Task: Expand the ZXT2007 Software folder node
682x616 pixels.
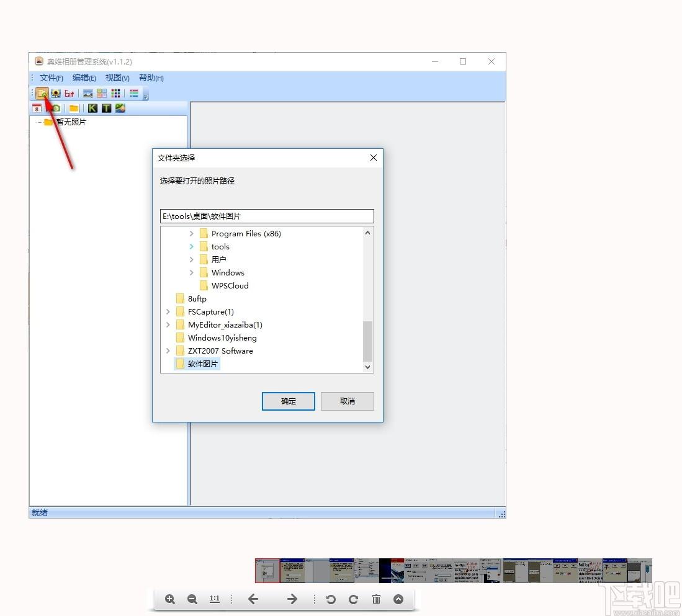Action: [x=168, y=351]
